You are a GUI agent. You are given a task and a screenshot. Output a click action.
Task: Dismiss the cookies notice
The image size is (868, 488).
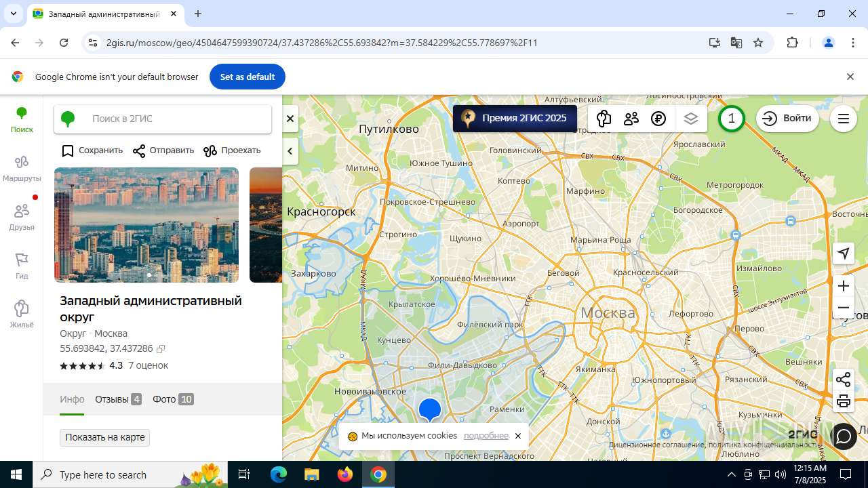coord(518,436)
